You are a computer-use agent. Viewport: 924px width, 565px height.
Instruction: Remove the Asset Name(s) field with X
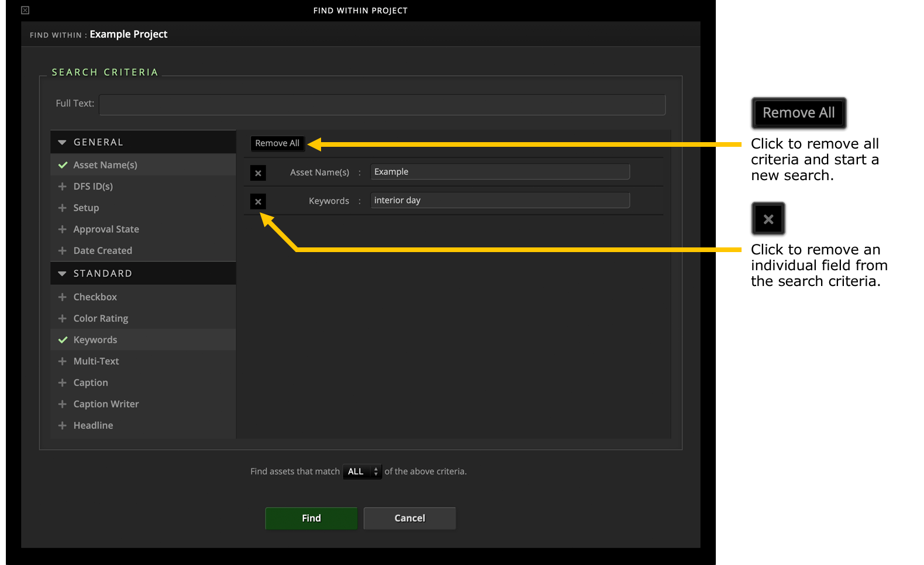coord(258,173)
